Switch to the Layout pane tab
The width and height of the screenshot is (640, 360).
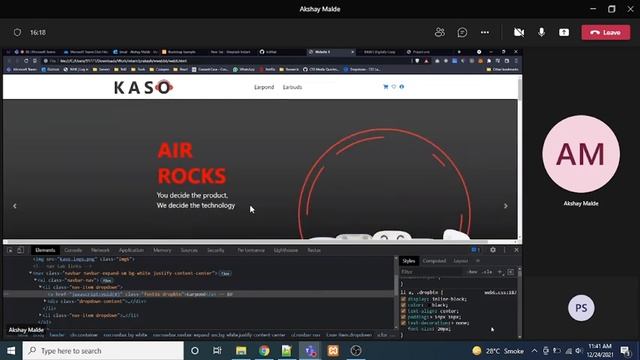460,261
